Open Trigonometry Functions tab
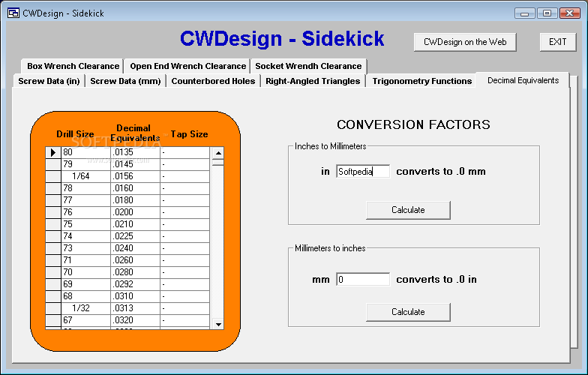The width and height of the screenshot is (588, 375). pyautogui.click(x=421, y=81)
